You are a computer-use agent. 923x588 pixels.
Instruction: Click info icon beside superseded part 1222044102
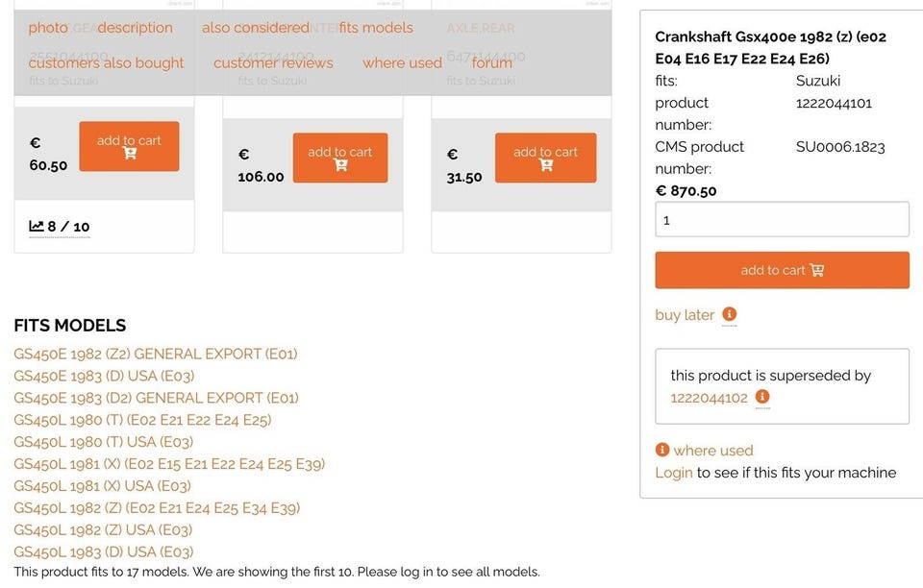coord(762,397)
